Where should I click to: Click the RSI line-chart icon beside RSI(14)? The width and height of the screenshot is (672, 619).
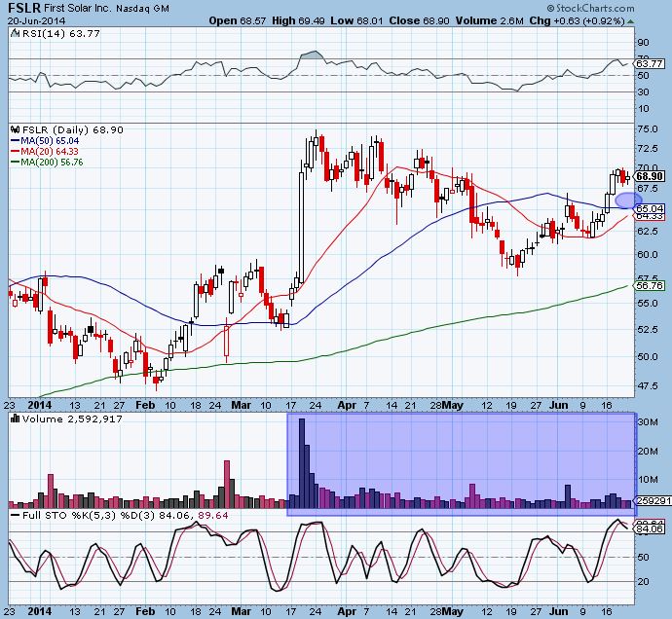15,32
